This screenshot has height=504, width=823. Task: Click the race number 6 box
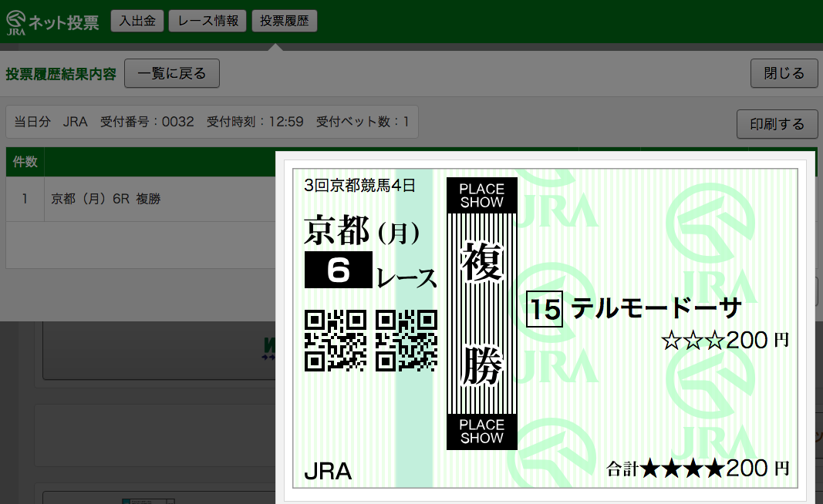338,270
